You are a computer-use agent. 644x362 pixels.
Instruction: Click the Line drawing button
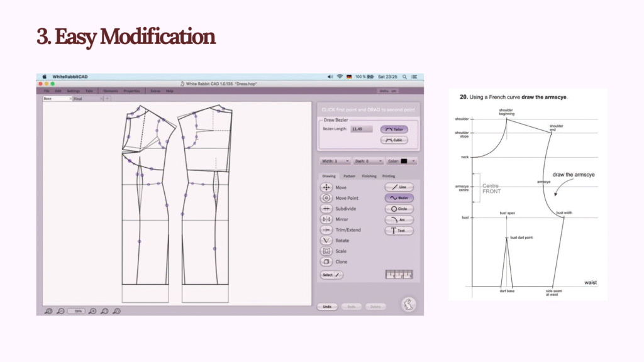[399, 187]
